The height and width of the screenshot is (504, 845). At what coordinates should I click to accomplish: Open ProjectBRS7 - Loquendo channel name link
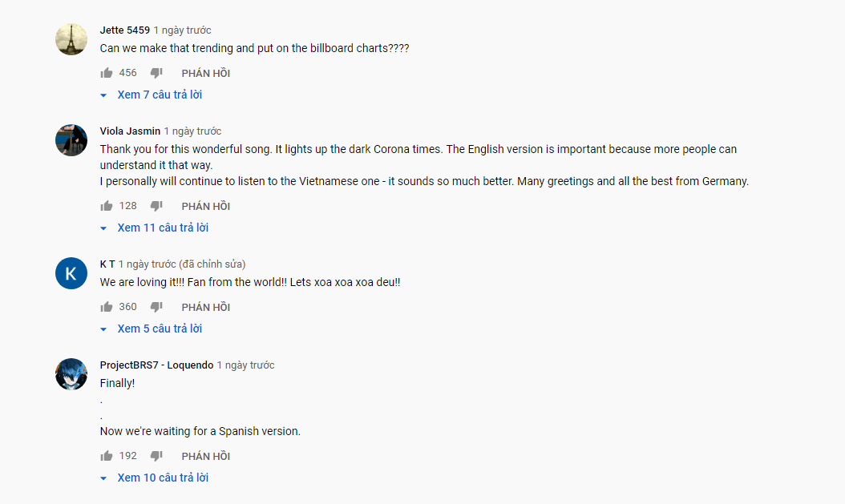(x=156, y=365)
